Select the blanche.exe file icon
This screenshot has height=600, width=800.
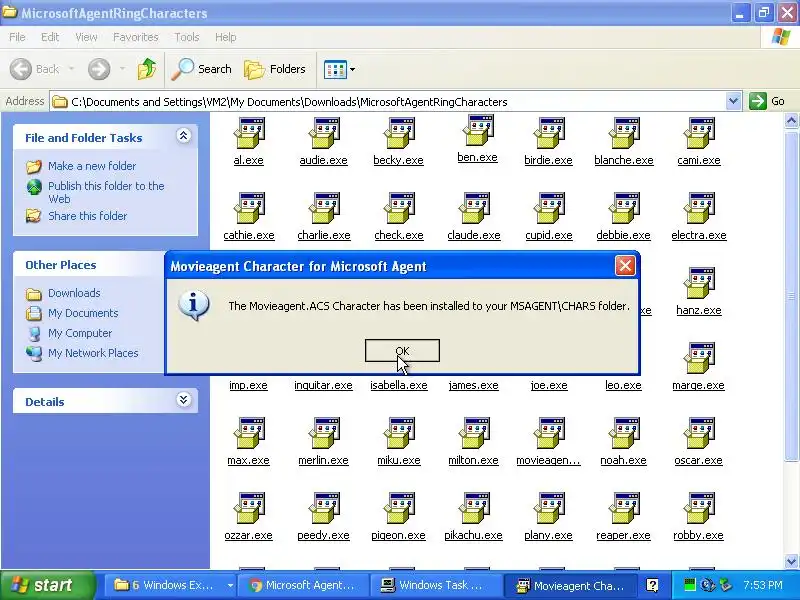(624, 134)
